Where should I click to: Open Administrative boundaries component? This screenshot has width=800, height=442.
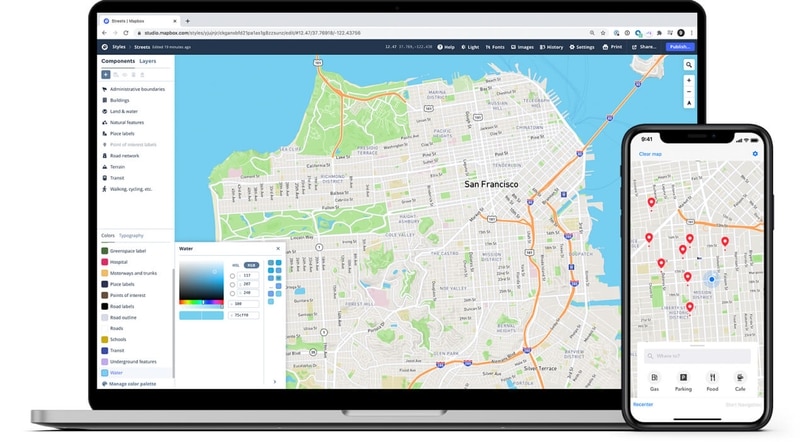pyautogui.click(x=134, y=89)
